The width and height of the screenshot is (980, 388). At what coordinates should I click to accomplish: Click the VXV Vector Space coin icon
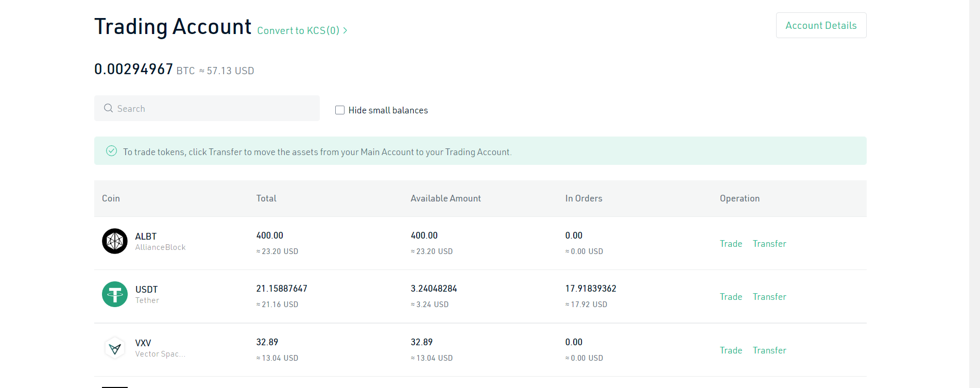[115, 348]
